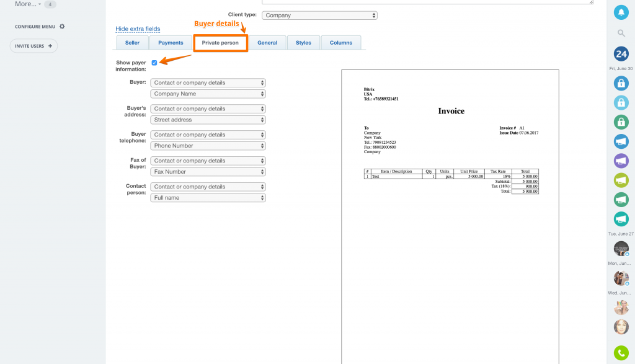Open the Street address dropdown
The image size is (635, 364).
[x=208, y=120]
